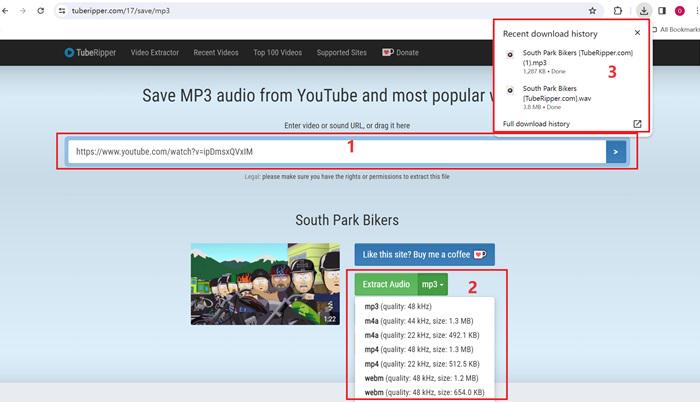The width and height of the screenshot is (700, 402).
Task: Toggle the mp3 format dropdown
Action: tap(433, 285)
